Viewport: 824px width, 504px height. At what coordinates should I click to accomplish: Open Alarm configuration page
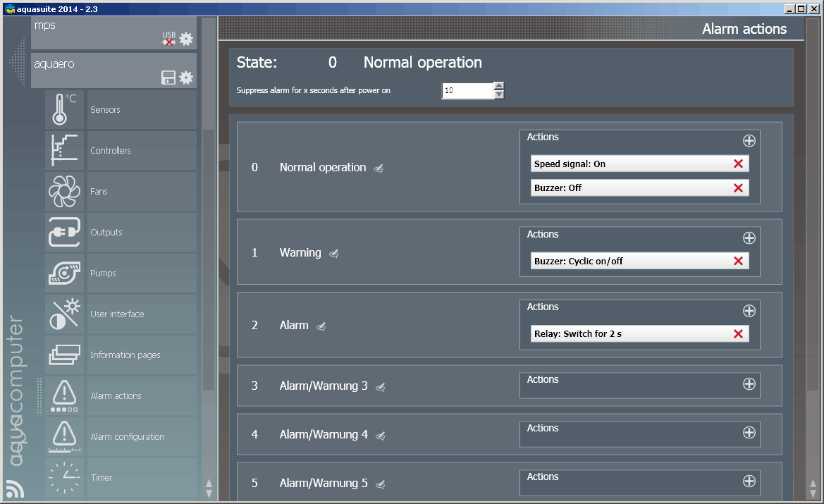pos(127,436)
